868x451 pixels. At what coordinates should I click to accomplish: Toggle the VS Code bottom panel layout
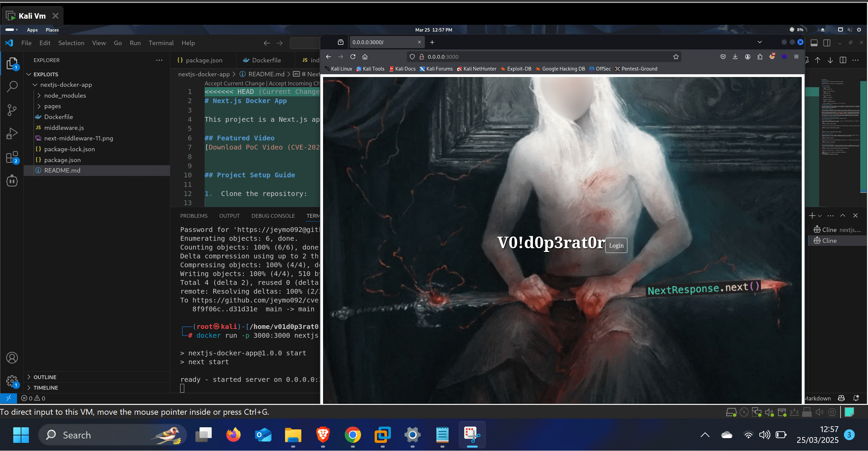click(814, 43)
